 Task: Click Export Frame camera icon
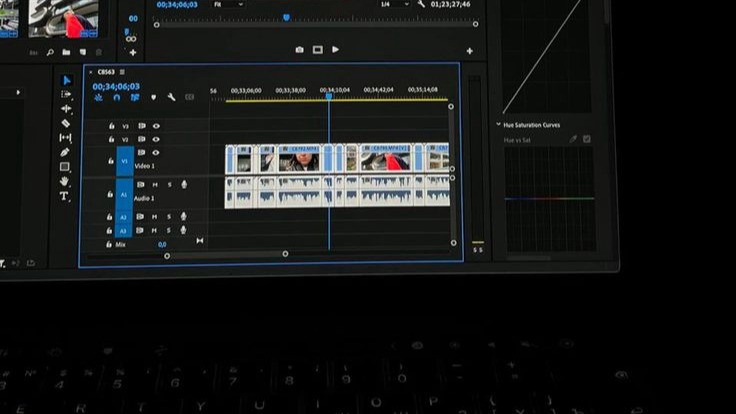tap(299, 50)
